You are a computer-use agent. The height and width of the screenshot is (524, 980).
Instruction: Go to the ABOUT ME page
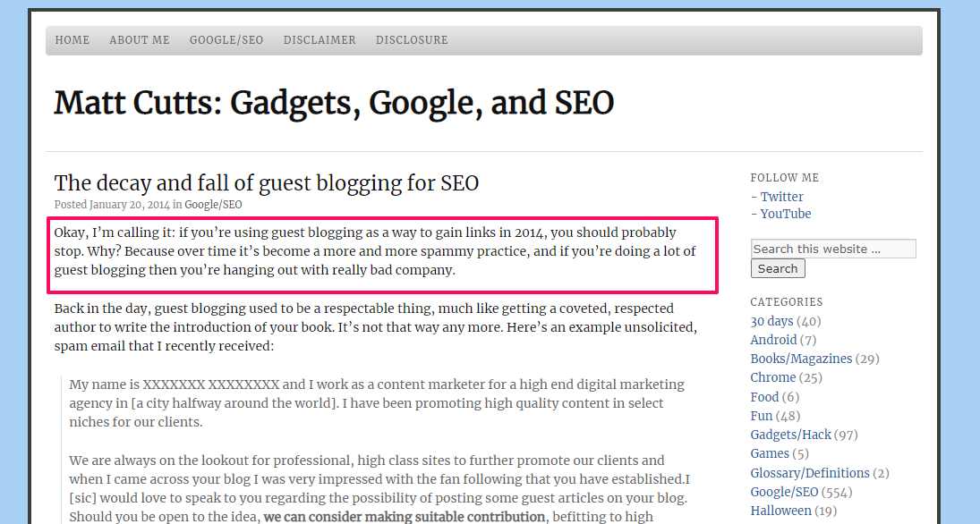140,40
